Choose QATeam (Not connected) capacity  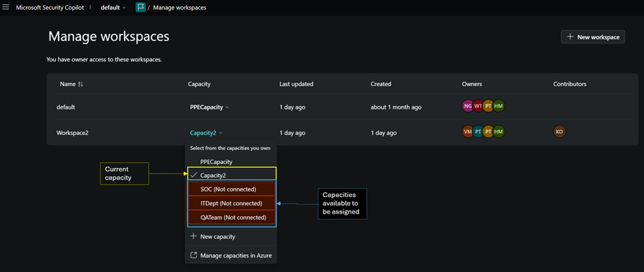point(232,217)
